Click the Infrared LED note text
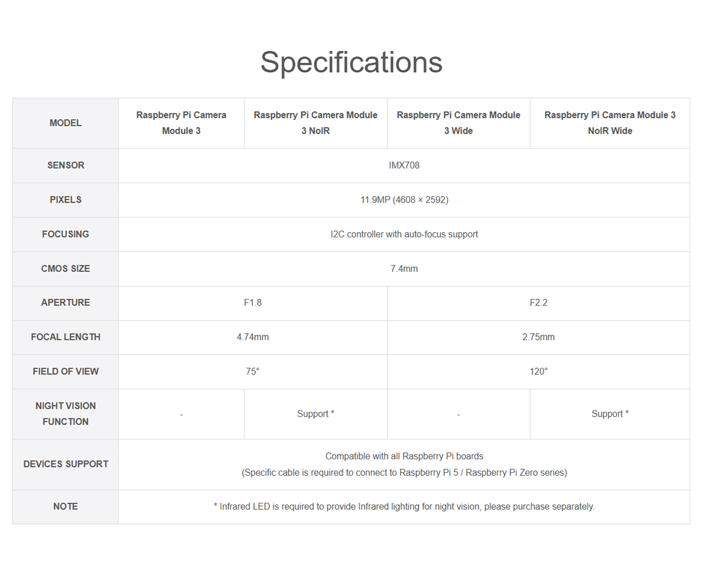Viewport: 705px width, 588px height. pyautogui.click(x=404, y=506)
